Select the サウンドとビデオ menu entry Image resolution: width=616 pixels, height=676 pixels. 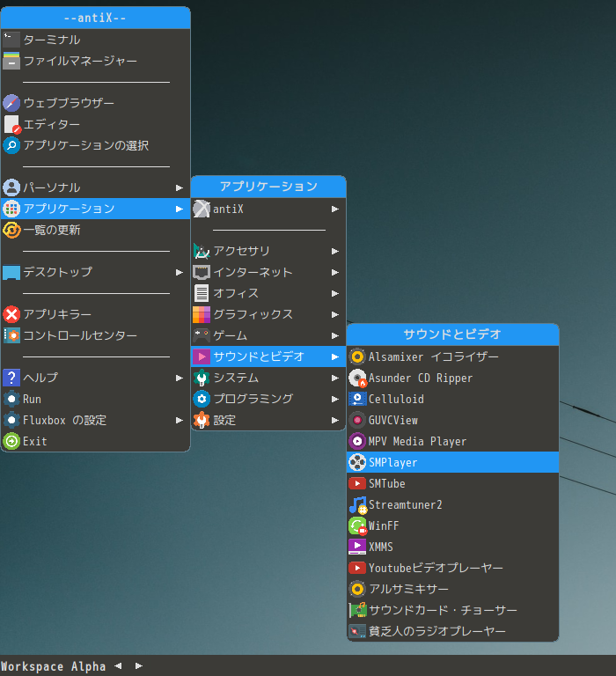coord(268,356)
